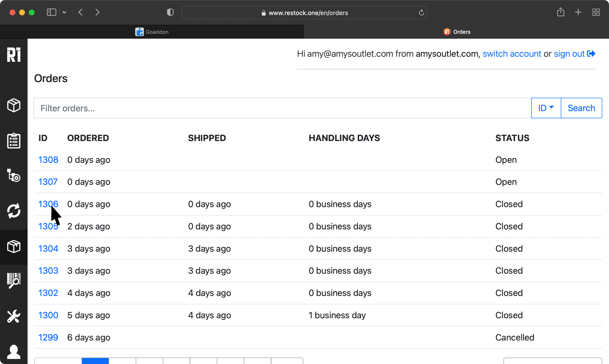Screen dimensions: 609x364
Task: Click the Filter orders input field
Action: [282, 108]
